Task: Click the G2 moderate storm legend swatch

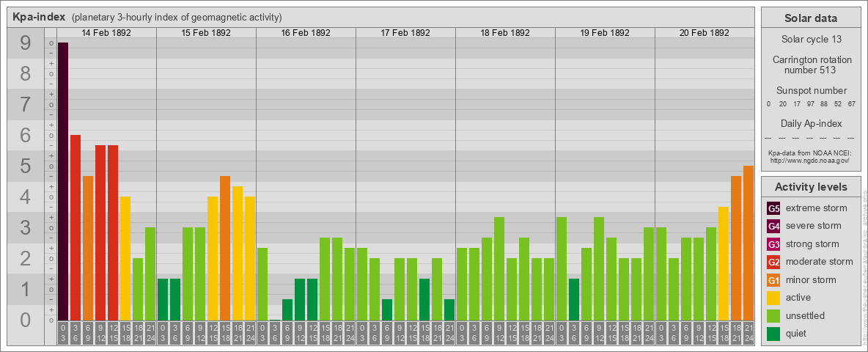Action: tap(773, 262)
